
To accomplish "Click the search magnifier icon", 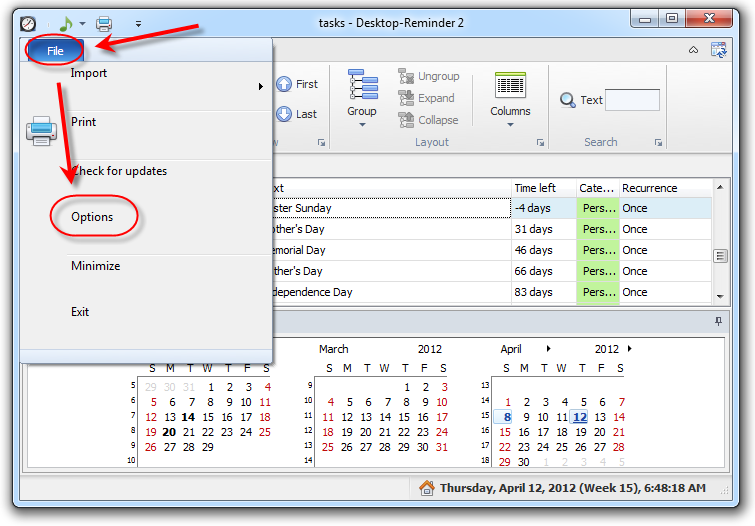I will 568,100.
